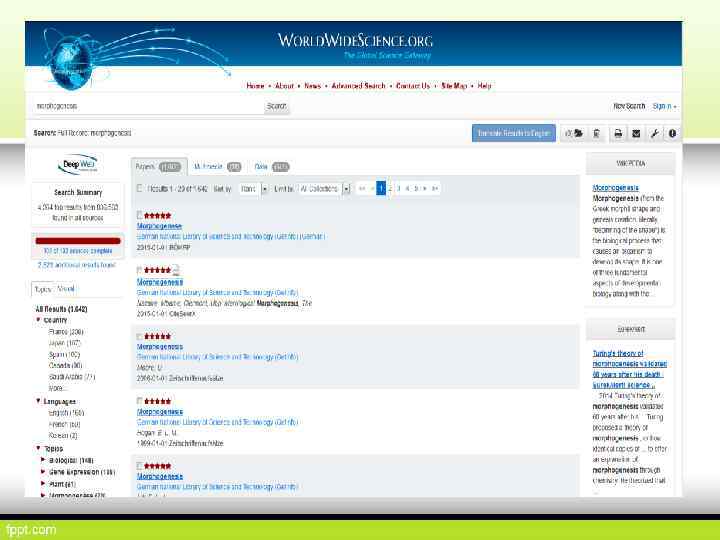Screen dimensions: 720x540
Task: Go to results page 3
Action: [x=399, y=188]
